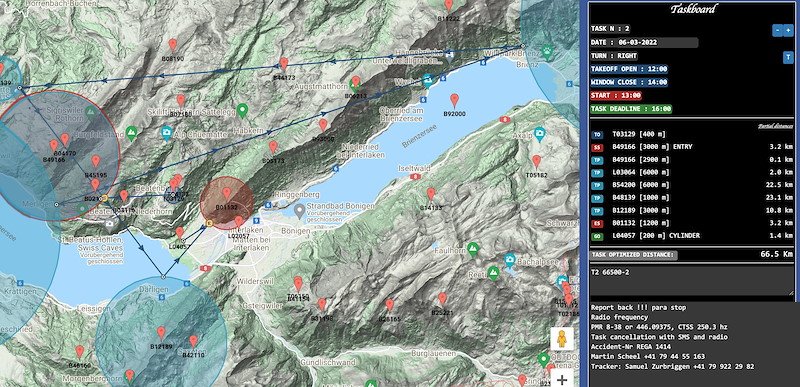The width and height of the screenshot is (800, 387).
Task: Click the Street View pegman icon
Action: pyautogui.click(x=562, y=339)
